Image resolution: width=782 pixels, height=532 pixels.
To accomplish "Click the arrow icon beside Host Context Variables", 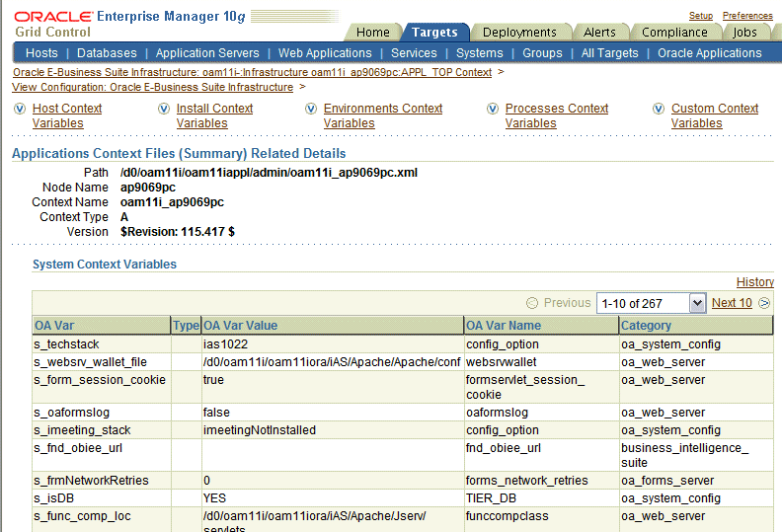I will (20, 109).
